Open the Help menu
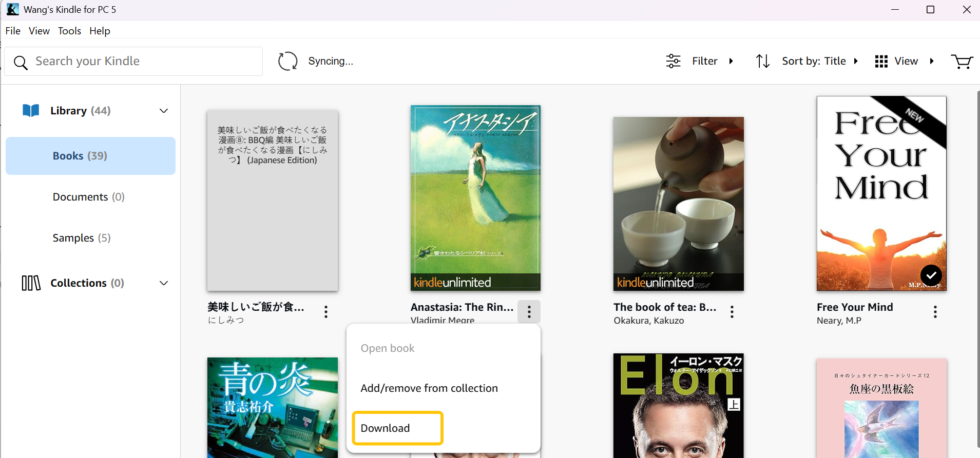Viewport: 980px width, 458px height. tap(100, 31)
